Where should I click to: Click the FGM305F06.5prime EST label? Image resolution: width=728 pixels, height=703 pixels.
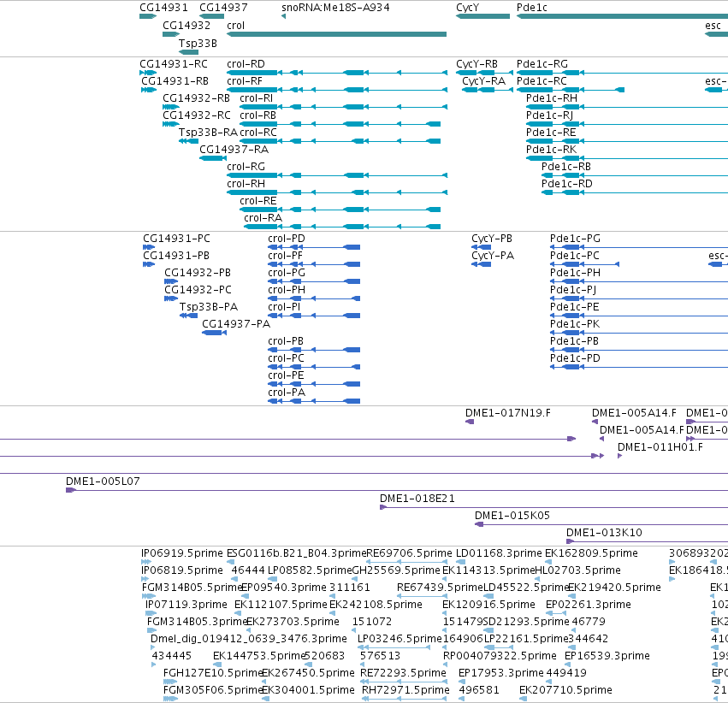click(x=214, y=690)
